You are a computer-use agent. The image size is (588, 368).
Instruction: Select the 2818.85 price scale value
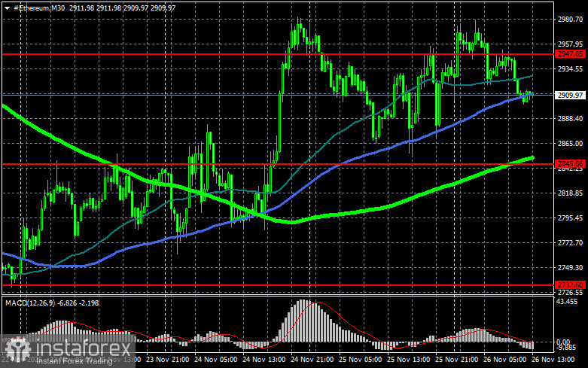(x=570, y=193)
